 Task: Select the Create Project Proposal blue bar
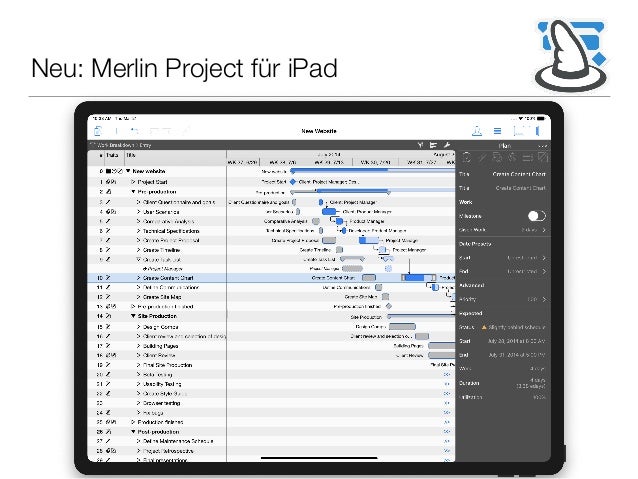click(369, 240)
